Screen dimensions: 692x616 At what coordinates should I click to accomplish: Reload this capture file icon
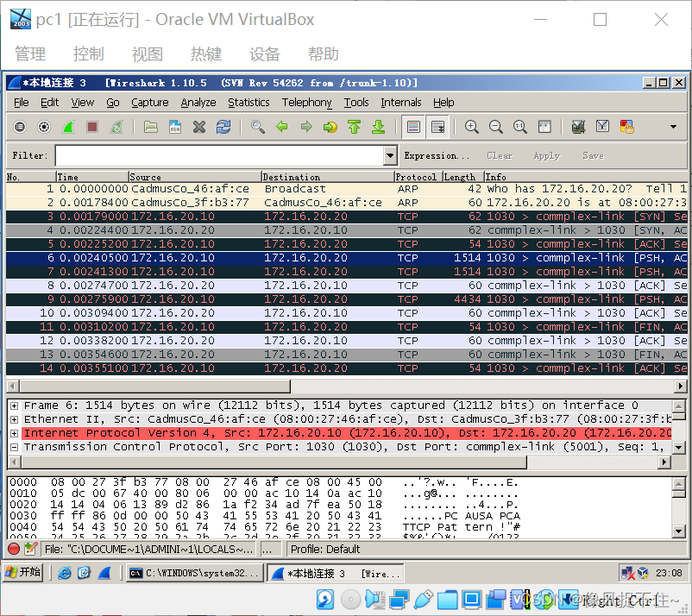click(223, 127)
